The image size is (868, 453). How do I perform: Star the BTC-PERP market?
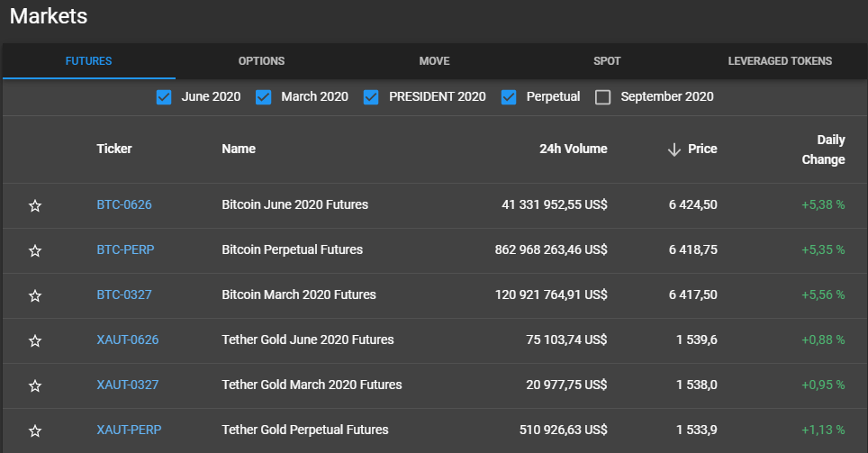coord(35,251)
